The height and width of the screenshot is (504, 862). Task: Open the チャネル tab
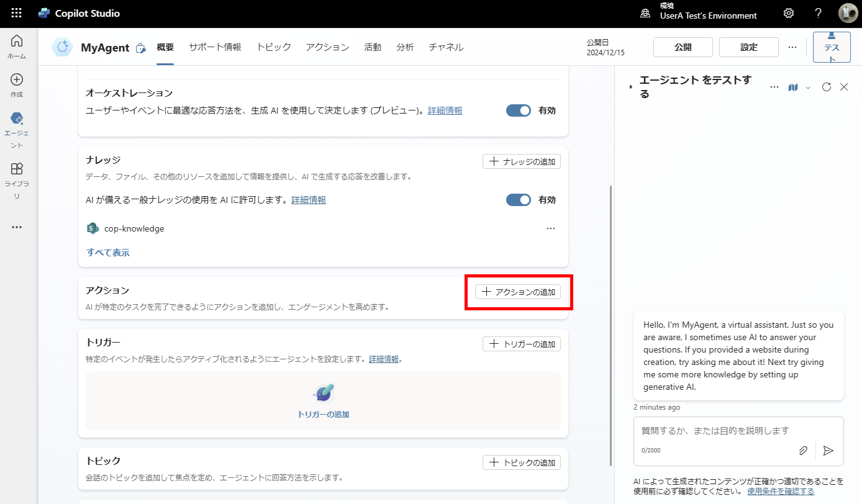[445, 47]
